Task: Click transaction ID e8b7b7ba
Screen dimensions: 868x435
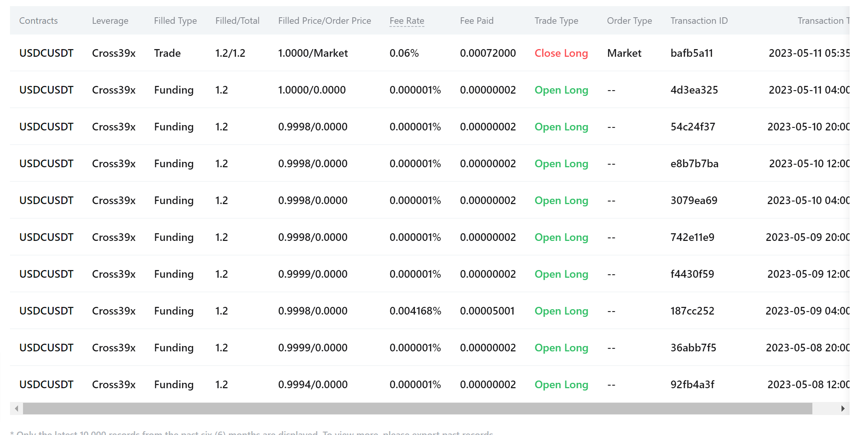Action: (694, 163)
